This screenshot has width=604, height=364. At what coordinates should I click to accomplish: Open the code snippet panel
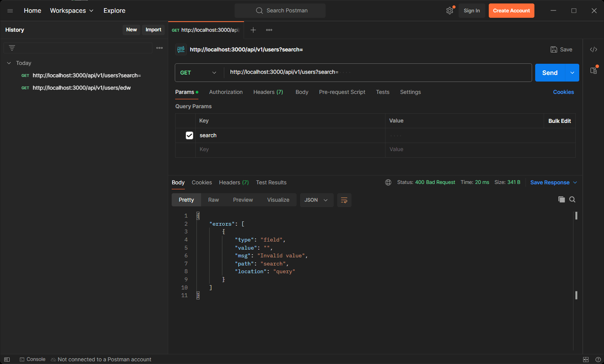pyautogui.click(x=594, y=49)
